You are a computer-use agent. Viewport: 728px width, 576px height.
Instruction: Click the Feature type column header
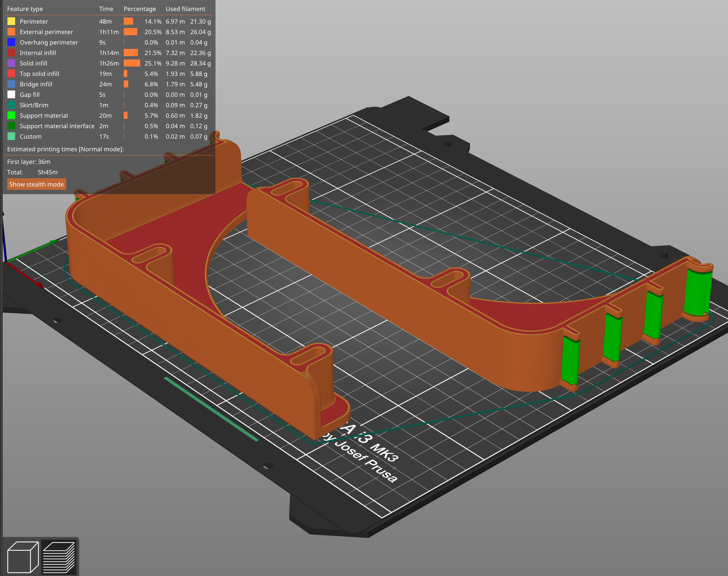[x=25, y=9]
